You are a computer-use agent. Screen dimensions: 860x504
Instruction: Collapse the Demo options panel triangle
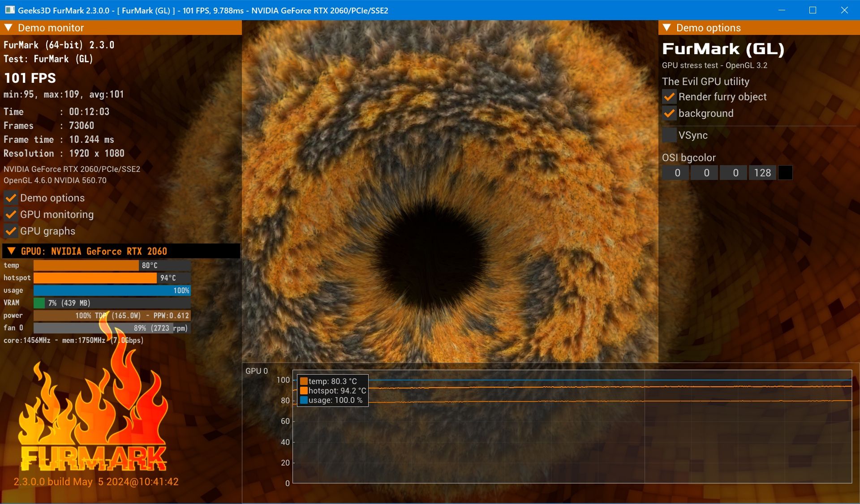(666, 27)
